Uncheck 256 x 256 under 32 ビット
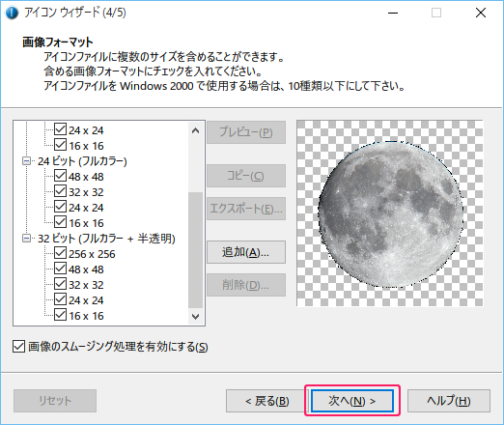 (x=60, y=253)
